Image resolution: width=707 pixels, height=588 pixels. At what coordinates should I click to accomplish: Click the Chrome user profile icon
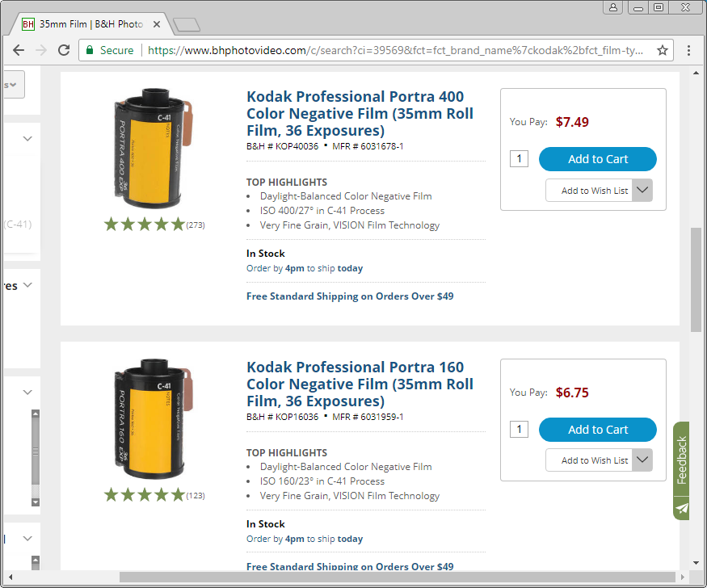pyautogui.click(x=613, y=7)
